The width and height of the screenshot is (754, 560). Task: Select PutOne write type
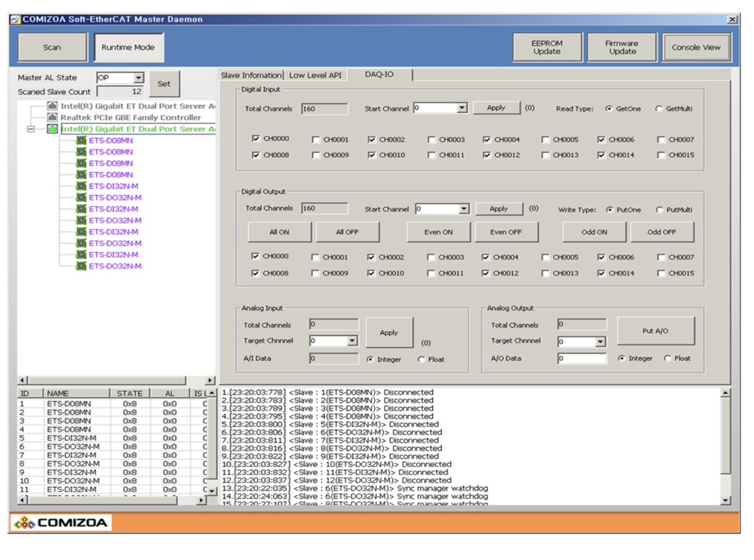coord(609,210)
